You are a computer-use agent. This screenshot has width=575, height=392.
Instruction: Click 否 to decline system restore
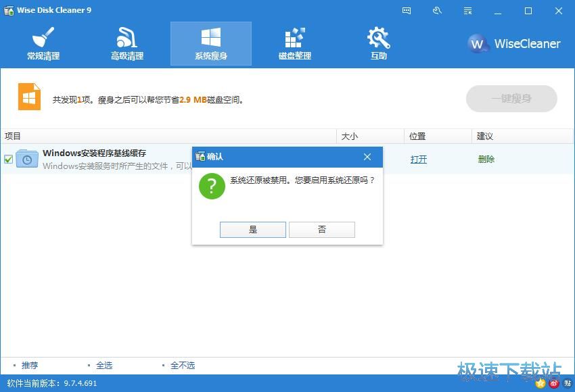click(x=321, y=230)
